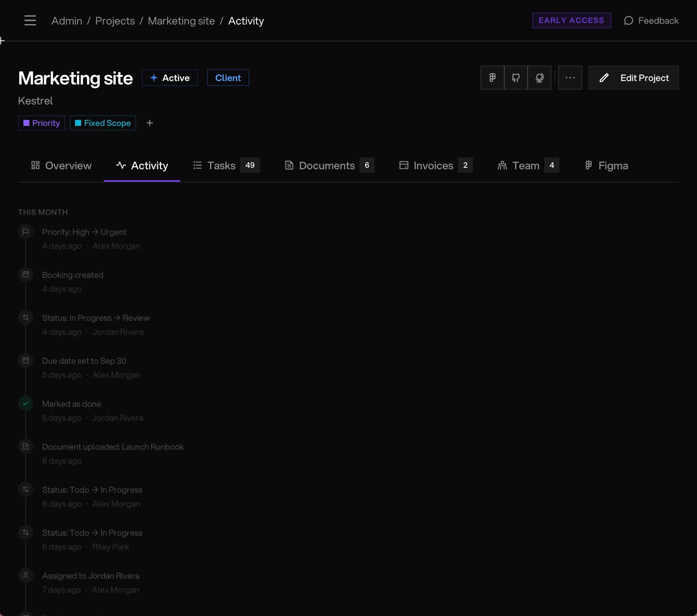The height and width of the screenshot is (616, 697).
Task: Open the Figma tab
Action: pyautogui.click(x=606, y=165)
